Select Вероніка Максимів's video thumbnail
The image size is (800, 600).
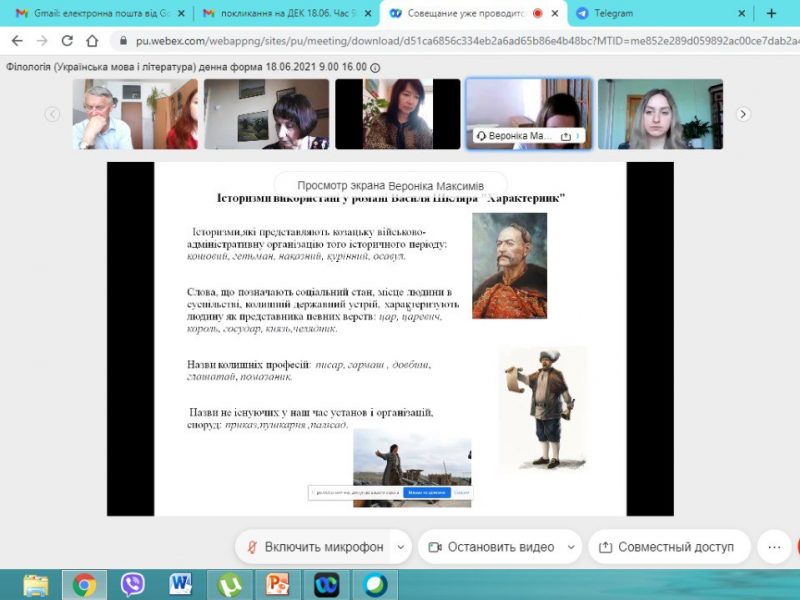pyautogui.click(x=526, y=114)
